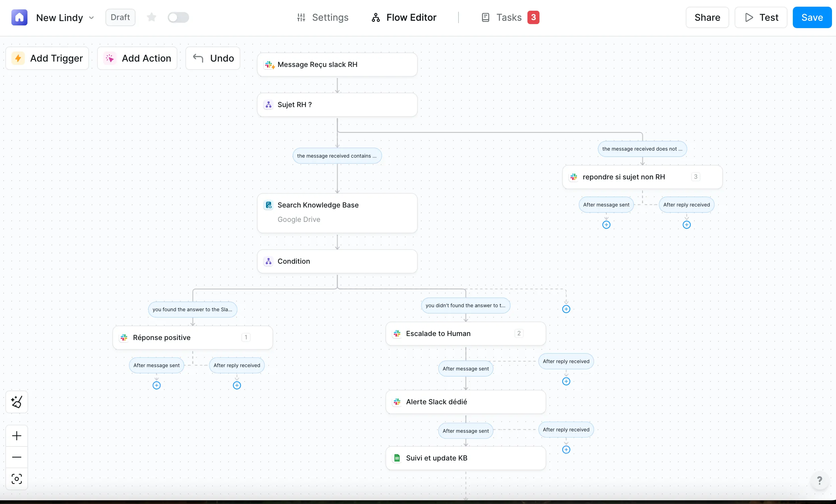Open Share options

tap(707, 17)
